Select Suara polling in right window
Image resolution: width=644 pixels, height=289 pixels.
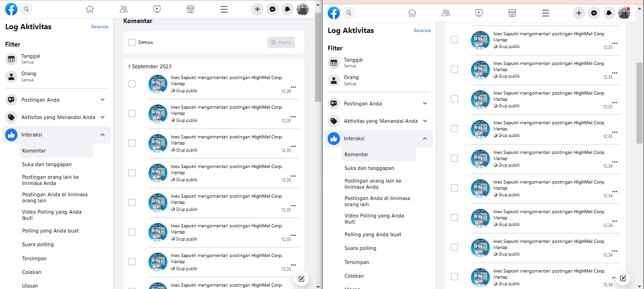(x=361, y=248)
